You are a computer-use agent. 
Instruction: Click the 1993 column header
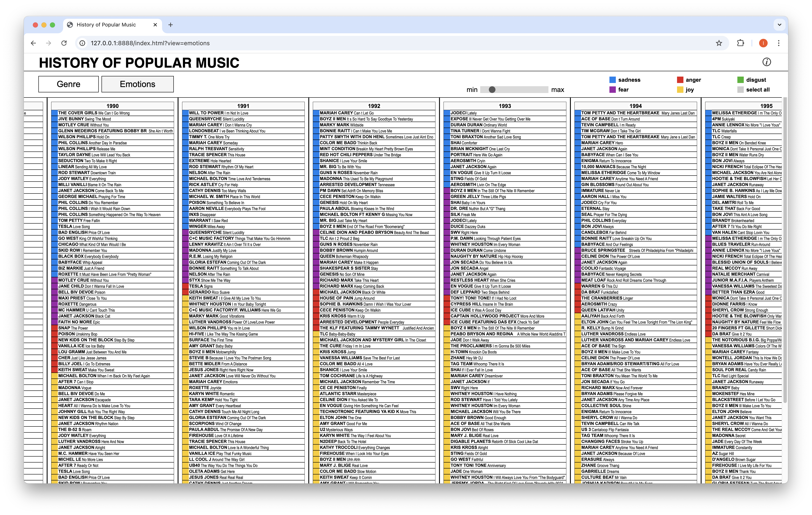coord(505,106)
